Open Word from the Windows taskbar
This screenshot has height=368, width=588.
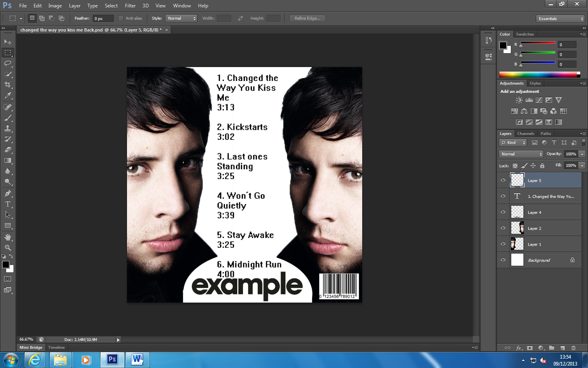(138, 360)
